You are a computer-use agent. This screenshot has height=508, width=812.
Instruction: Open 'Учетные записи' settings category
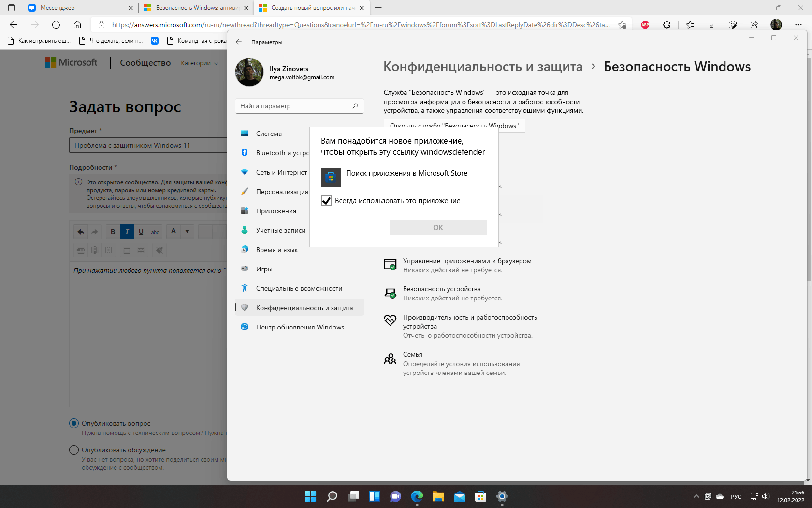pyautogui.click(x=272, y=230)
